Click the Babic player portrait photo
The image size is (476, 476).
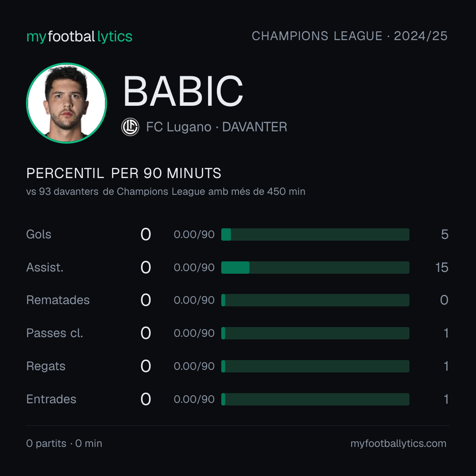67,103
